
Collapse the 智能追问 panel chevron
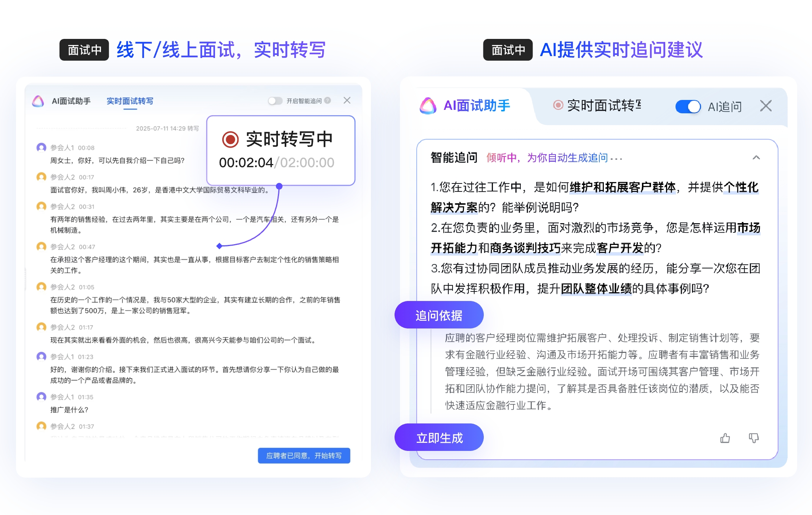(x=756, y=158)
